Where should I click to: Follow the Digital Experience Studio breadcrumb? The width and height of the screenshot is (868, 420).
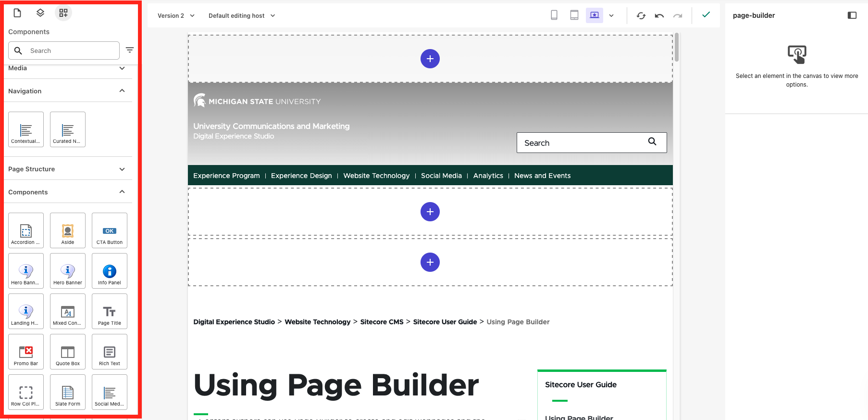point(234,322)
